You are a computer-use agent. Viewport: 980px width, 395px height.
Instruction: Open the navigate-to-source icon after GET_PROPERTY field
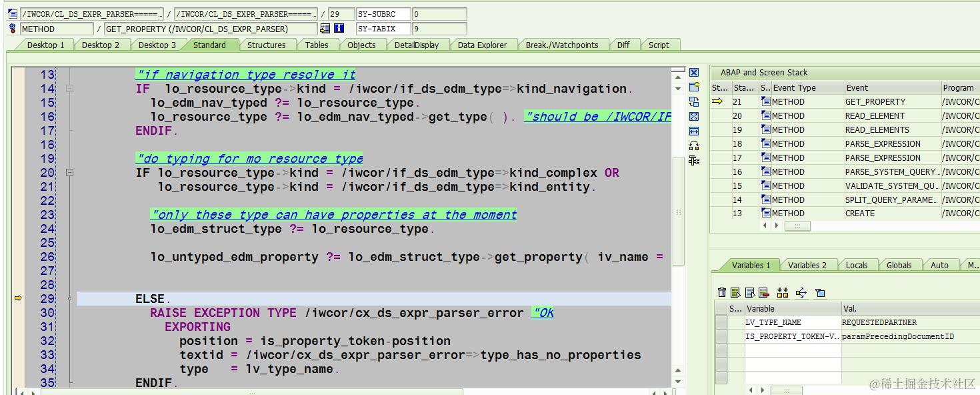pos(325,29)
